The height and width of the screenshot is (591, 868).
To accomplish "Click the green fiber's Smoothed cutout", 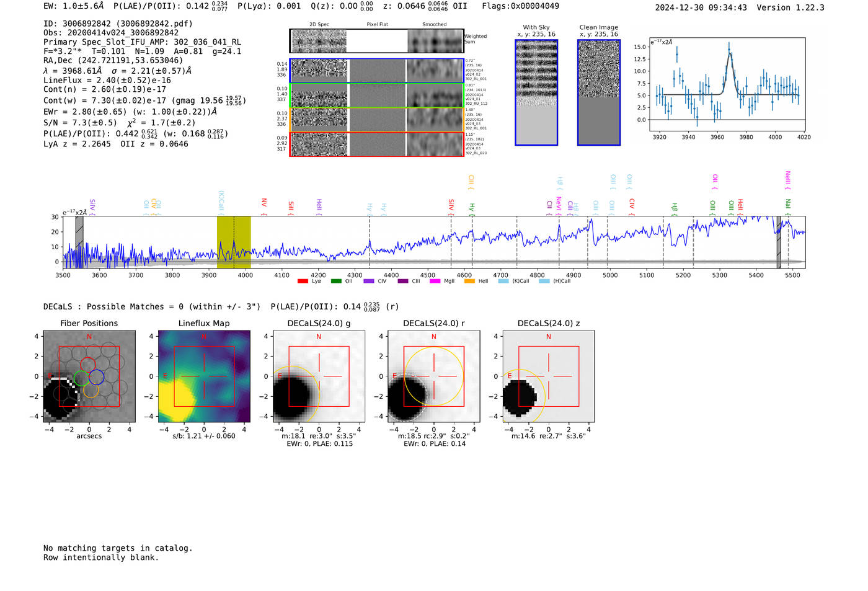I will (435, 96).
